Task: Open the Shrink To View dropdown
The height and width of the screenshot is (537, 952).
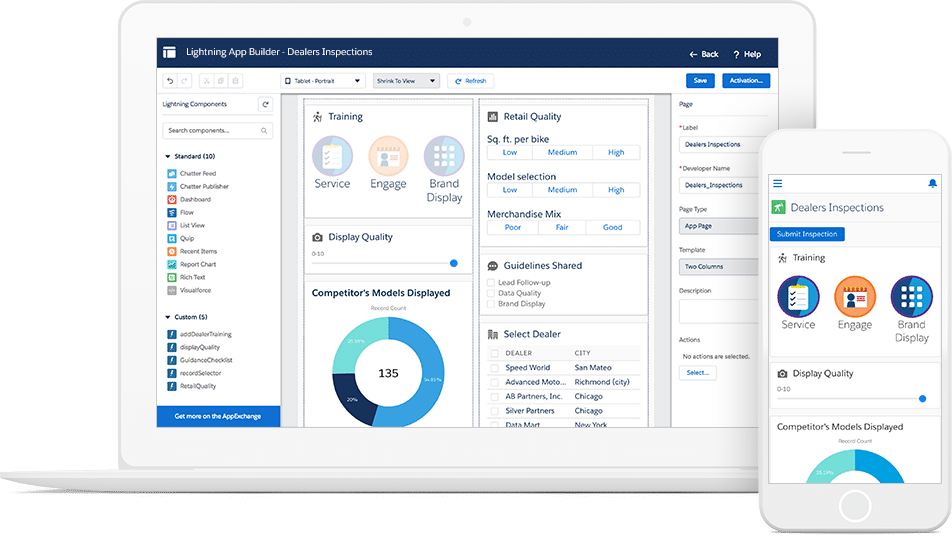Action: point(406,81)
